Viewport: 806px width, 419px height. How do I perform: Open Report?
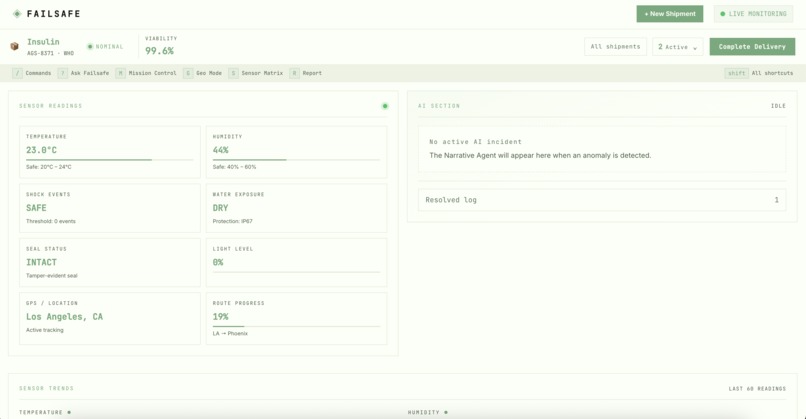click(306, 73)
